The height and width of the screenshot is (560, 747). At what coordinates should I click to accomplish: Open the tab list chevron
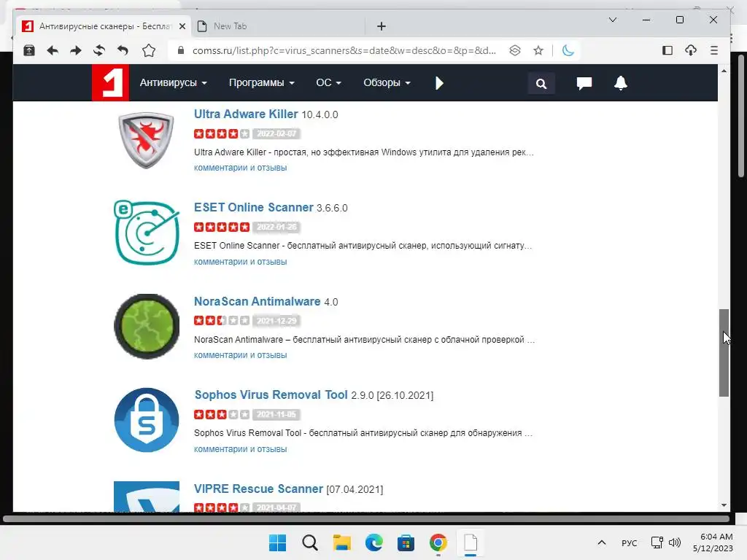(x=613, y=20)
